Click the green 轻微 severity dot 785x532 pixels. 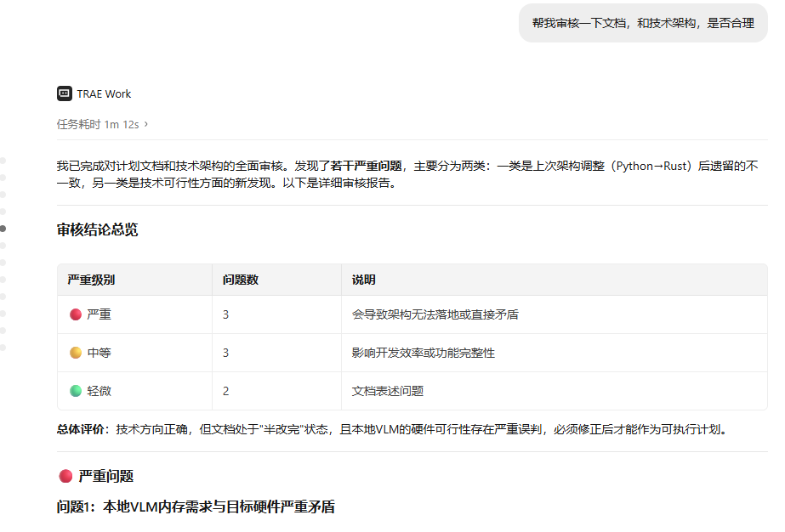point(76,391)
